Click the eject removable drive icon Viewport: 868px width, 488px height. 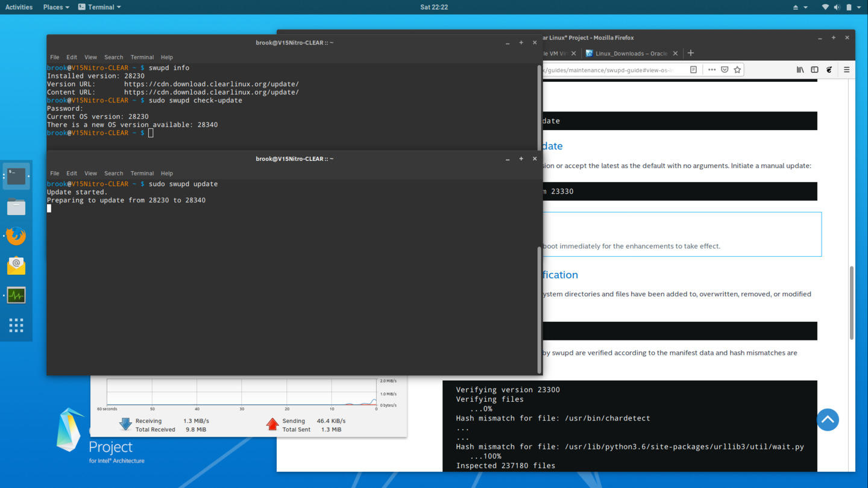click(795, 7)
